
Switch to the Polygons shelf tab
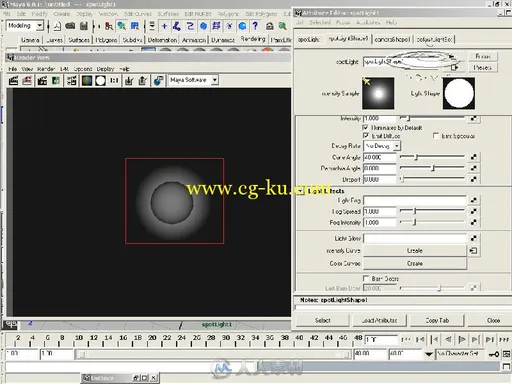106,40
